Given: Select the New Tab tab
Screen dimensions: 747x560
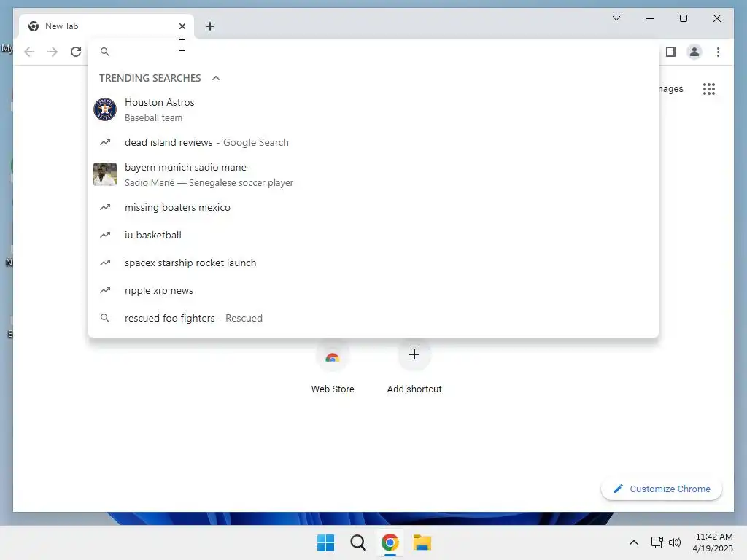Looking at the screenshot, I should point(107,26).
